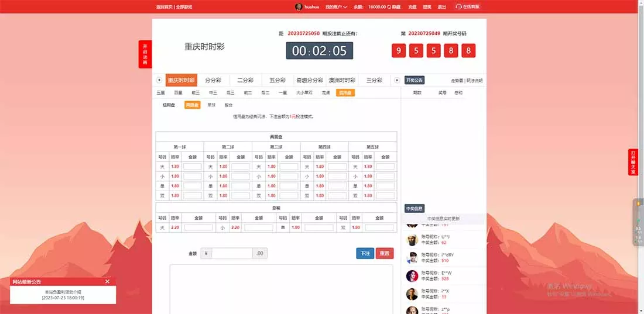The image size is (644, 314).
Task: Select the 龙虎 play type tab
Action: pos(326,92)
